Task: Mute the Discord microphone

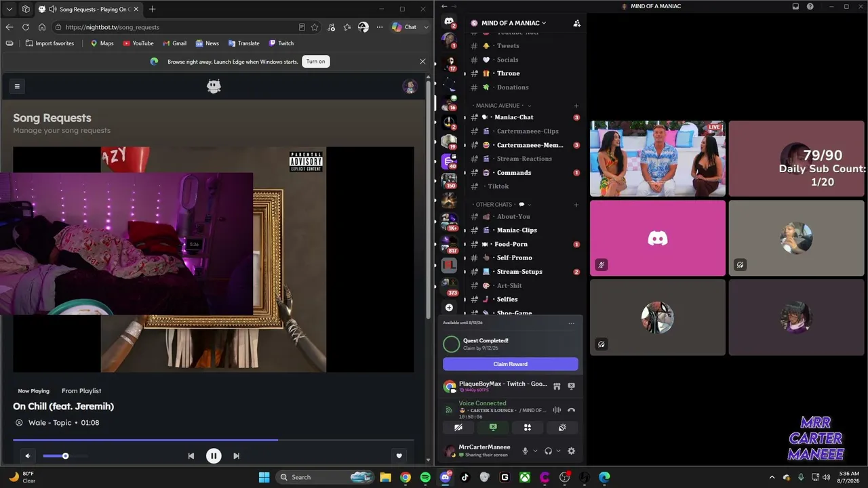Action: [525, 451]
